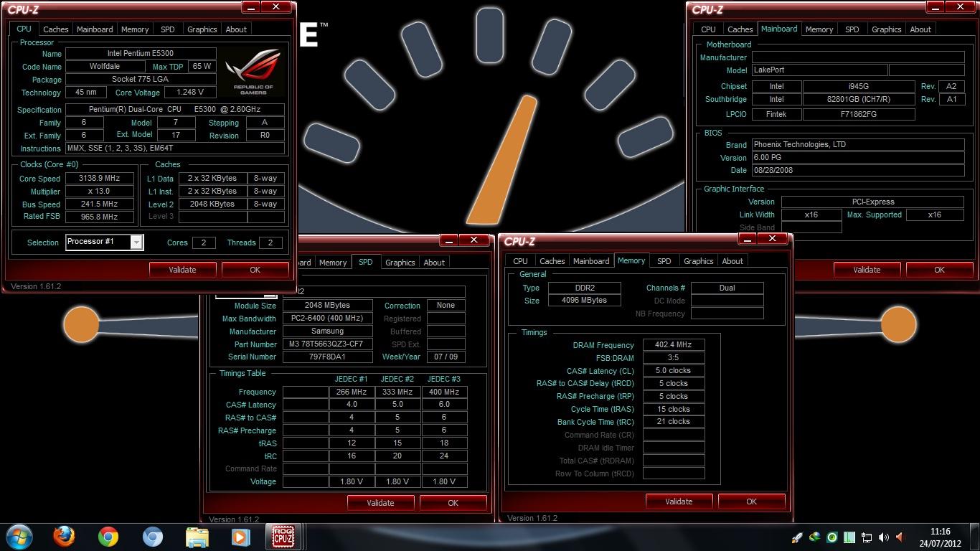980x551 pixels.
Task: Select SPD tab in the CPU window
Action: click(167, 29)
